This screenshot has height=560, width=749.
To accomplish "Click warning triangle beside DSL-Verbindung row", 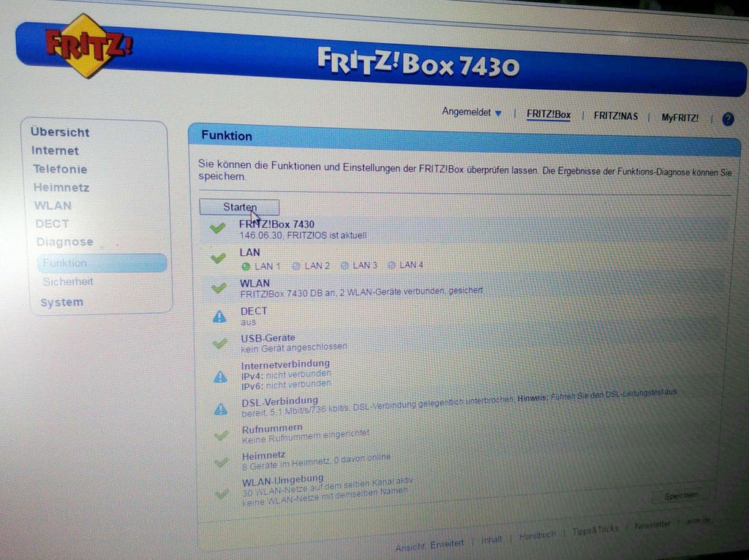I will tap(221, 409).
